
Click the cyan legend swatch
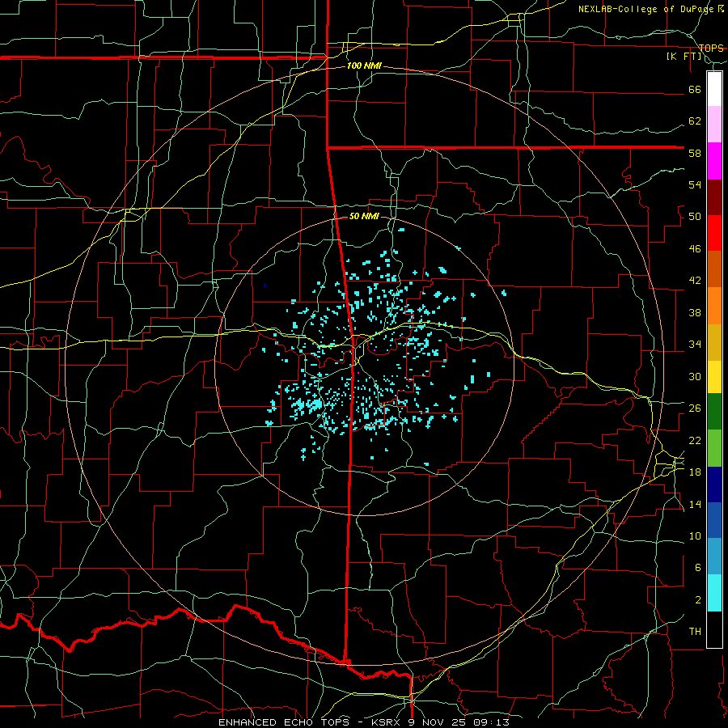tap(714, 593)
